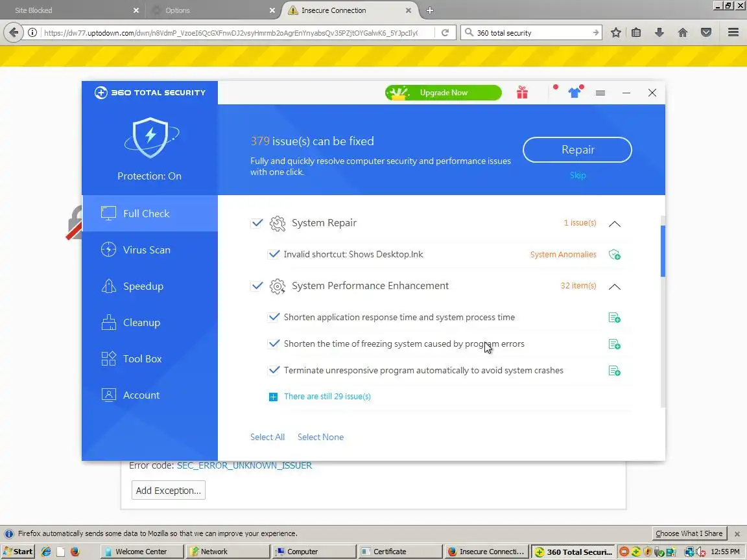Click the Firefox URL address field
Screen dimensions: 747x560
coord(231,32)
